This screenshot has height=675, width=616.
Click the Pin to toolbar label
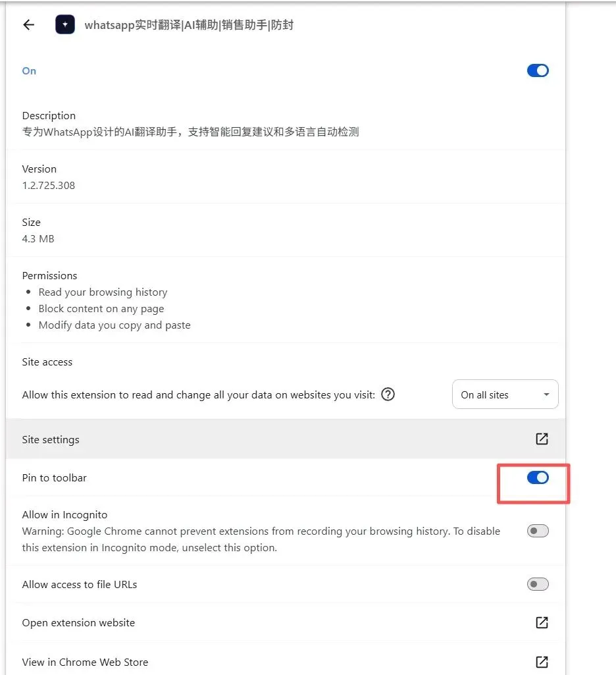click(54, 478)
